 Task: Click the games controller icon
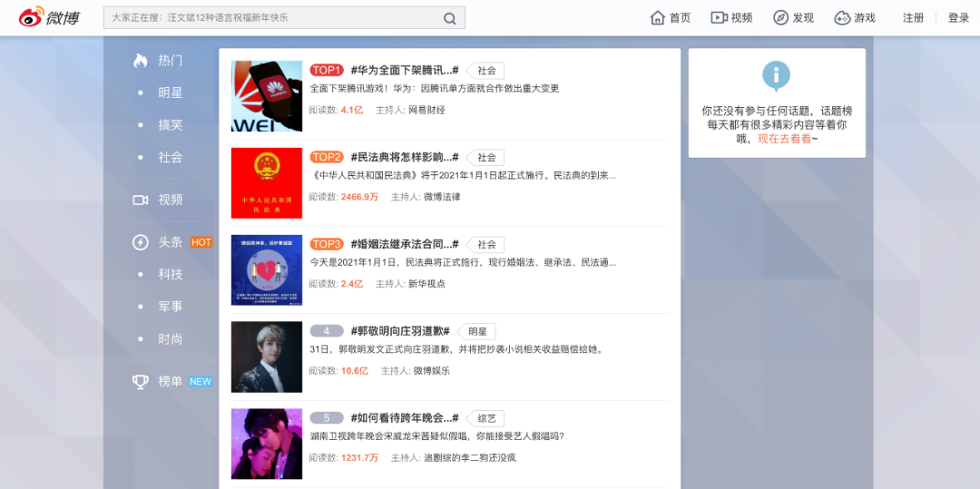pos(842,17)
